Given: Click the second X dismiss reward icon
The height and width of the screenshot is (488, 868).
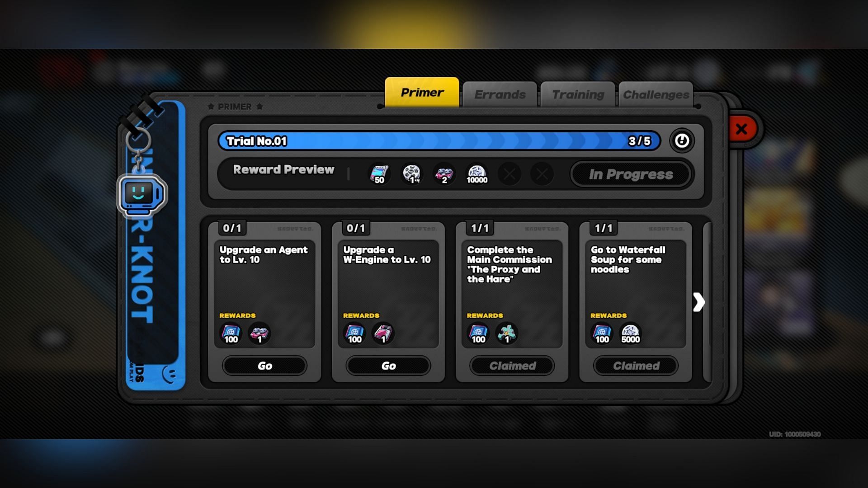Looking at the screenshot, I should click(541, 174).
